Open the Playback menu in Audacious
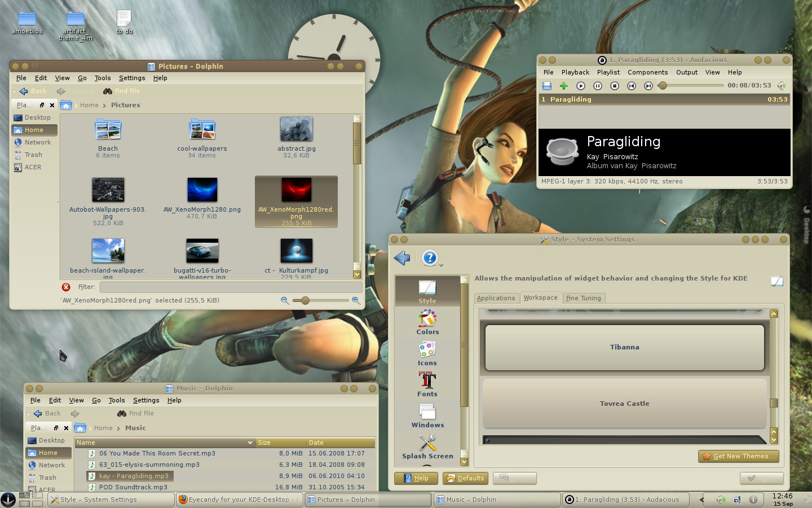 (x=575, y=72)
